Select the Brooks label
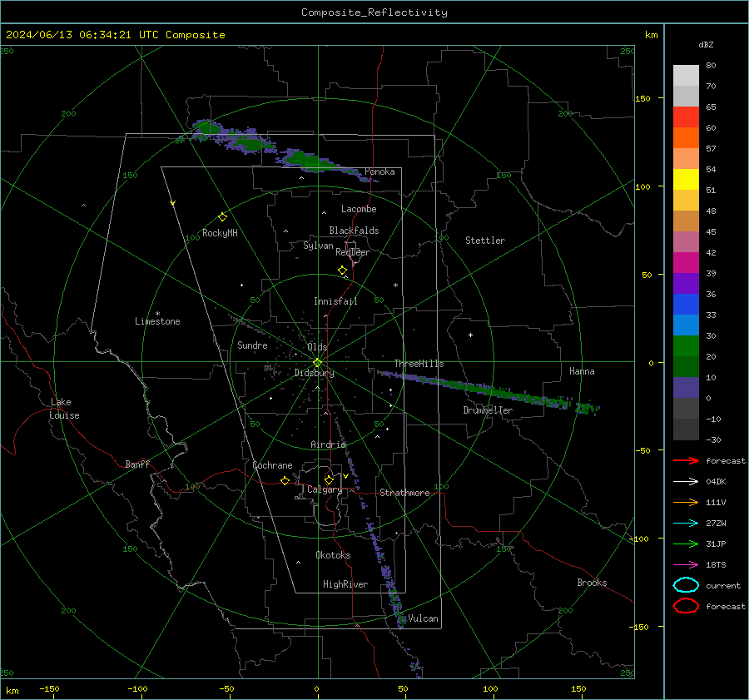Image resolution: width=749 pixels, height=700 pixels. [x=592, y=583]
